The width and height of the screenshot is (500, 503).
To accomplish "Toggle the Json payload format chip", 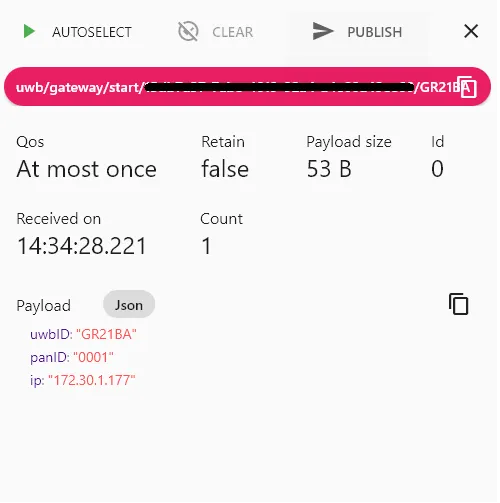I will pyautogui.click(x=129, y=305).
